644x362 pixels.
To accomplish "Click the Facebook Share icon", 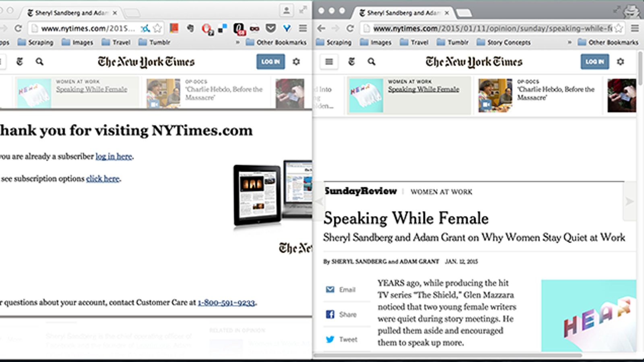I will click(x=330, y=315).
